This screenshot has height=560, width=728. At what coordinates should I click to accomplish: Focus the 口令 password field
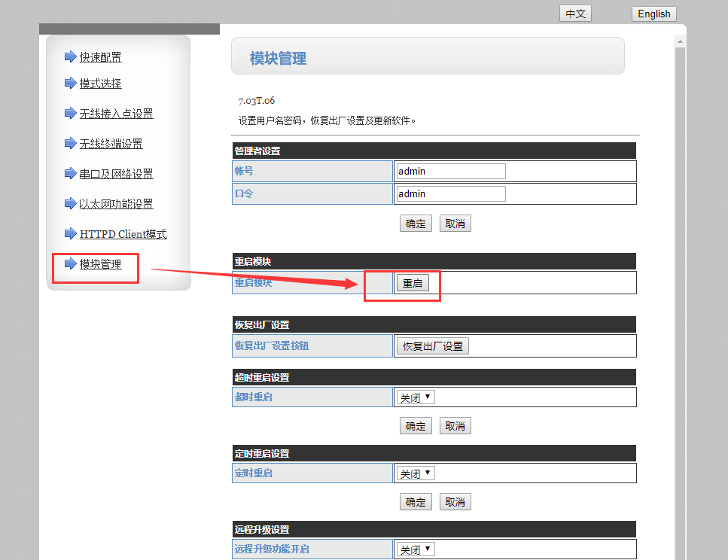[x=451, y=193]
